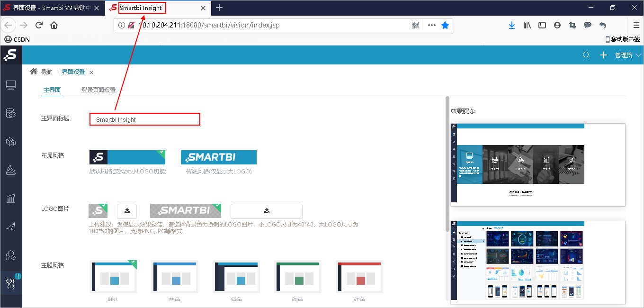Viewport: 644px width, 308px height.
Task: Switch to the 主界面 tab
Action: pyautogui.click(x=52, y=90)
